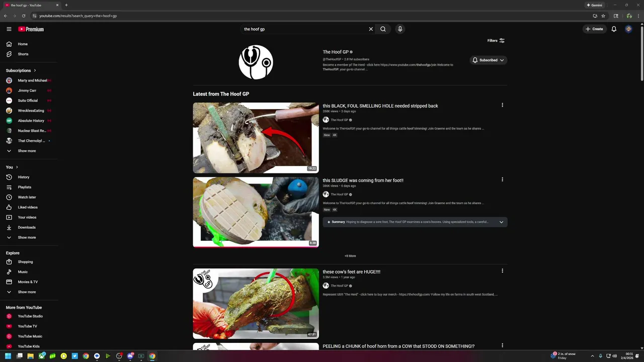Screen dimensions: 644x362
Task: Reload the page
Action: pyautogui.click(x=23, y=16)
